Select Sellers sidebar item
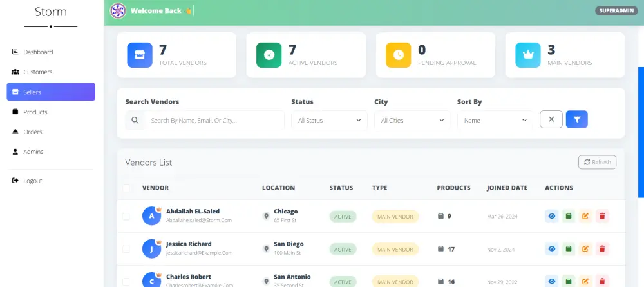 click(51, 92)
